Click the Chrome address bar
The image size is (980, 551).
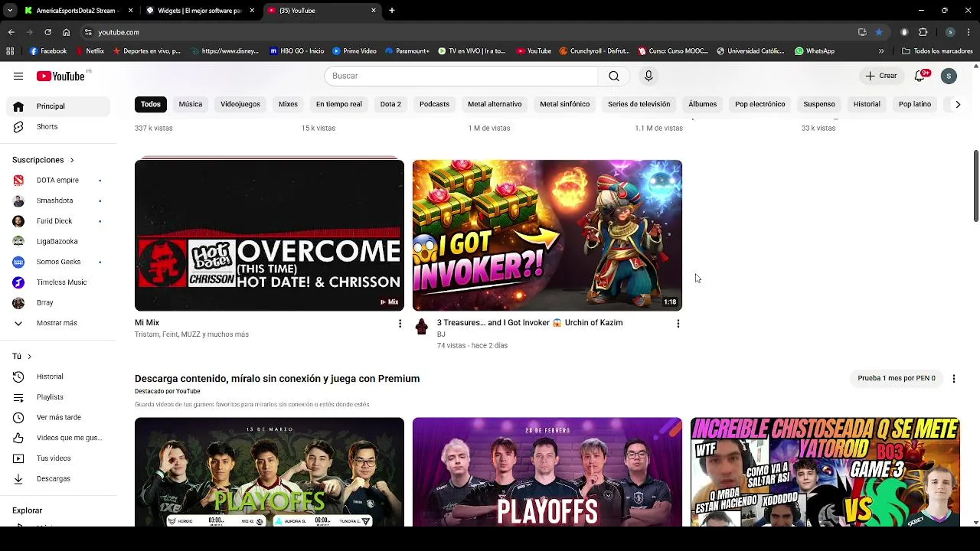467,32
